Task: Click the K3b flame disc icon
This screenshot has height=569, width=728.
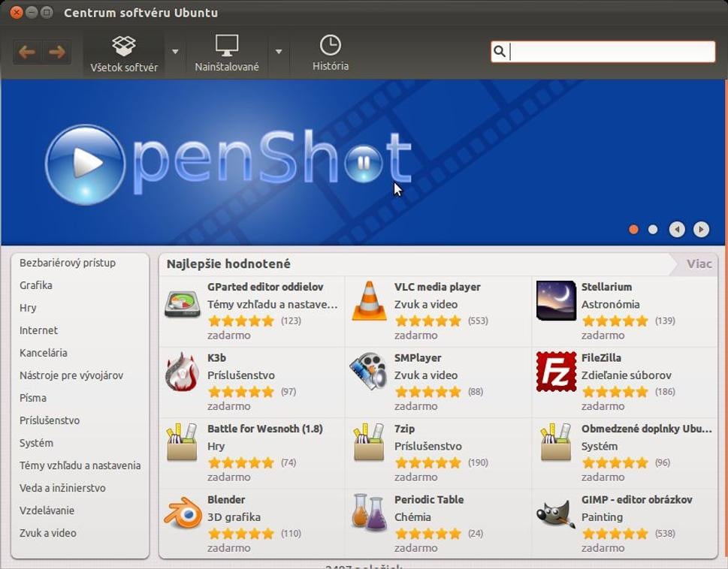Action: [x=182, y=372]
